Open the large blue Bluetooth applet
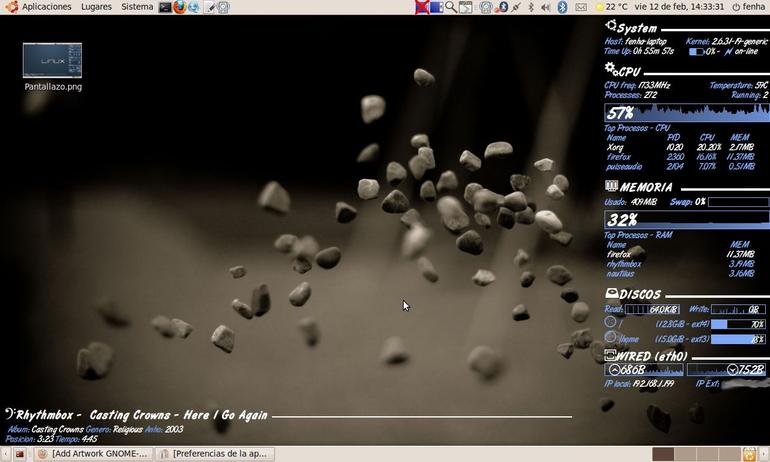This screenshot has width=770, height=462. pyautogui.click(x=562, y=7)
